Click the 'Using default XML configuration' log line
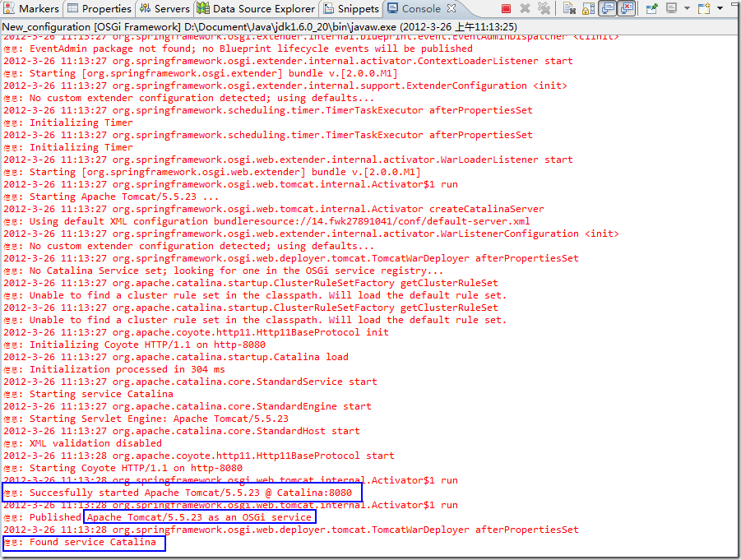The width and height of the screenshot is (741, 560). [x=267, y=222]
